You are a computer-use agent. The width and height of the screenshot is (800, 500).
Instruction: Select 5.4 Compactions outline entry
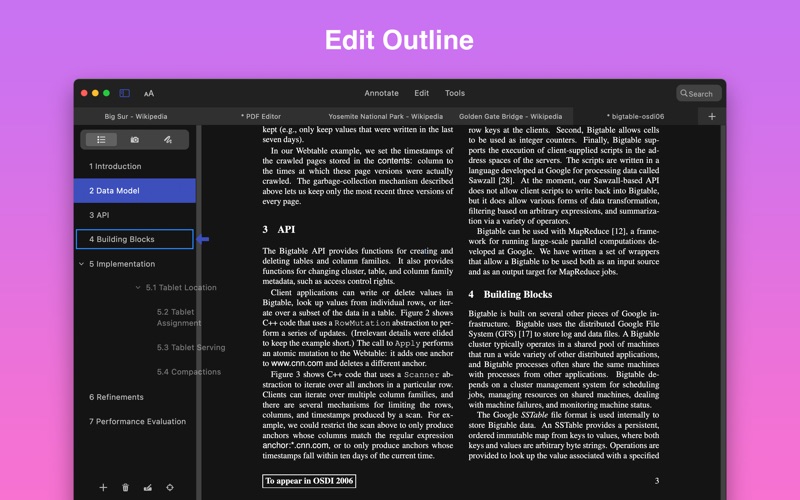(189, 372)
